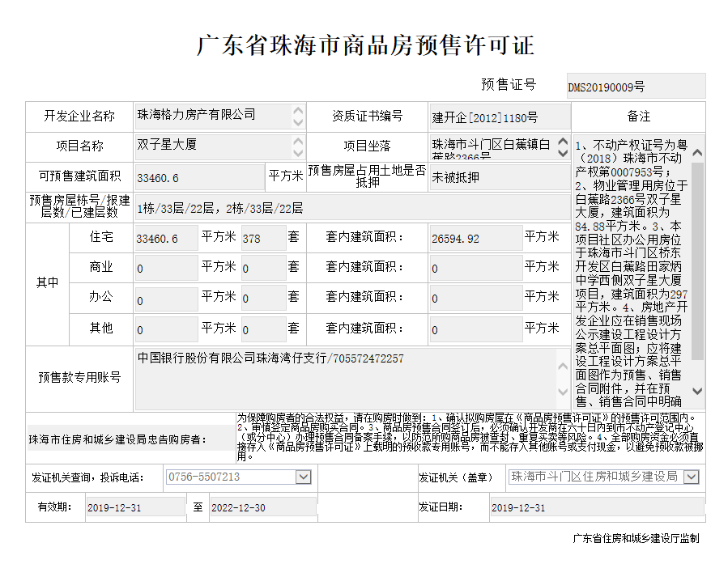Click the 广东省住房和城乡建设厅监制 footer text
The image size is (728, 564).
(x=636, y=538)
